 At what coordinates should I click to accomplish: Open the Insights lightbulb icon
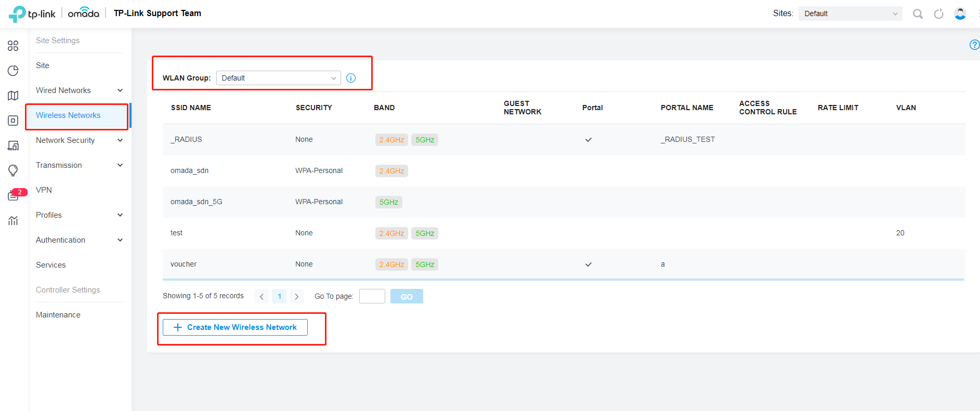tap(13, 170)
